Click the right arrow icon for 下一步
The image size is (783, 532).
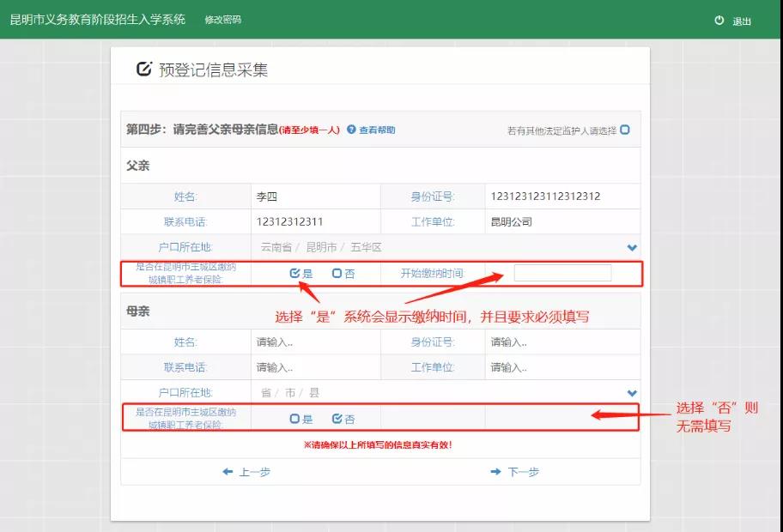(495, 472)
